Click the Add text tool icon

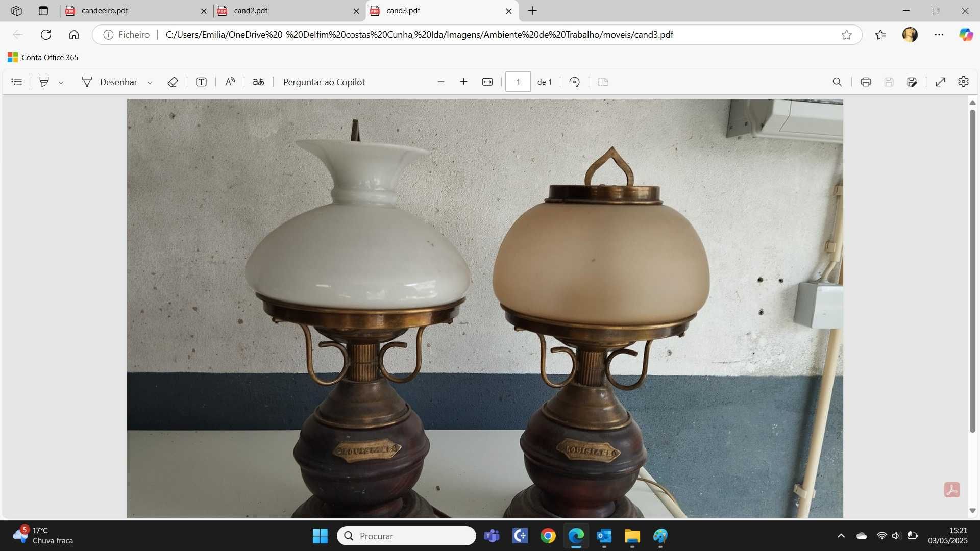[x=201, y=82]
